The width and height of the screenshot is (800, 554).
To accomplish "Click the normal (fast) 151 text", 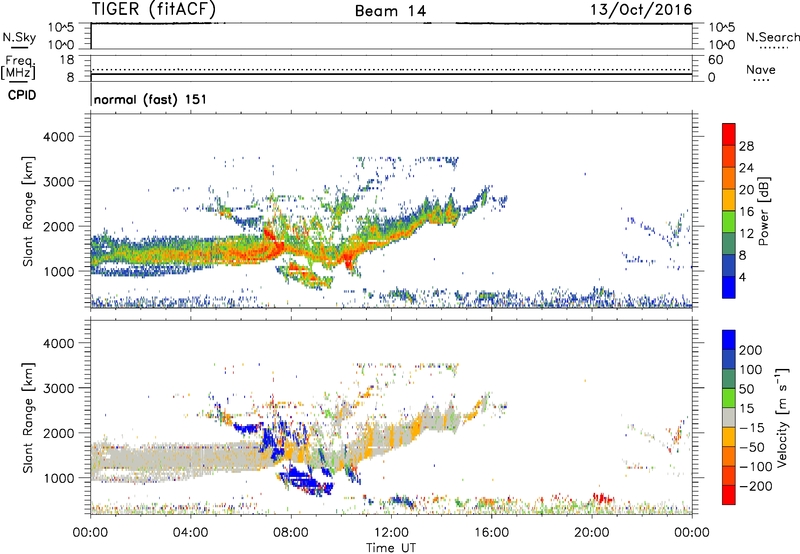I will (x=151, y=99).
